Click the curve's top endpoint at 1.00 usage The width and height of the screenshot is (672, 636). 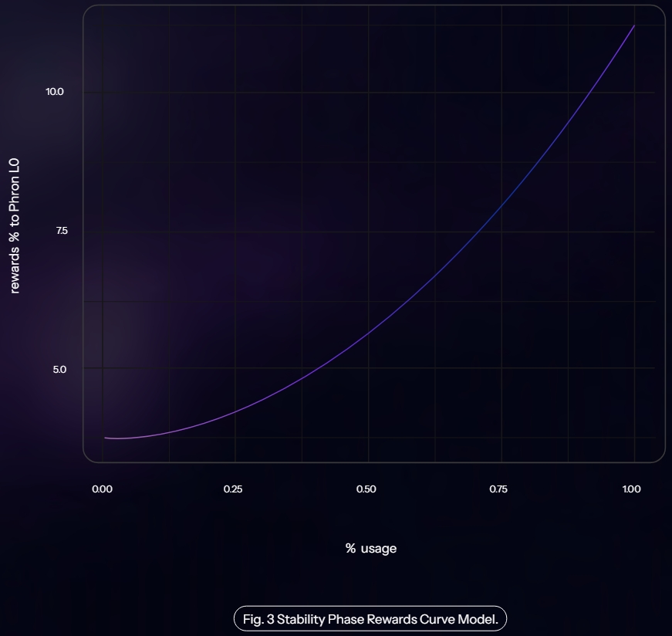click(634, 25)
